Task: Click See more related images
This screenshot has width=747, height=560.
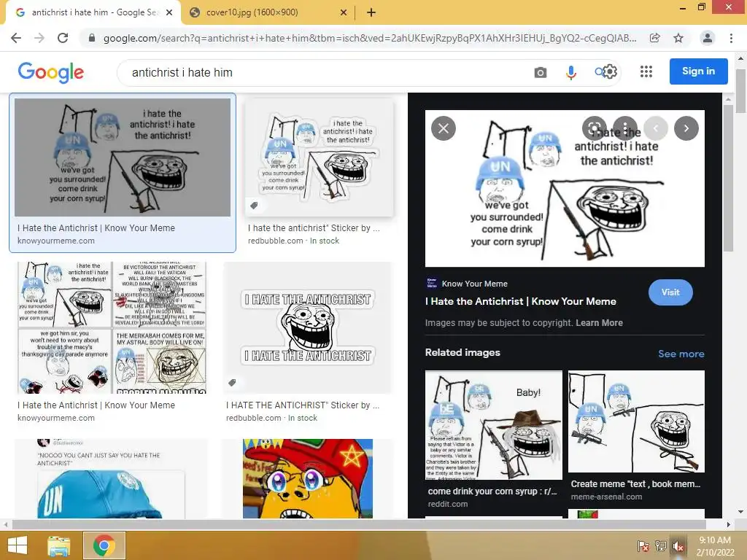Action: point(681,354)
